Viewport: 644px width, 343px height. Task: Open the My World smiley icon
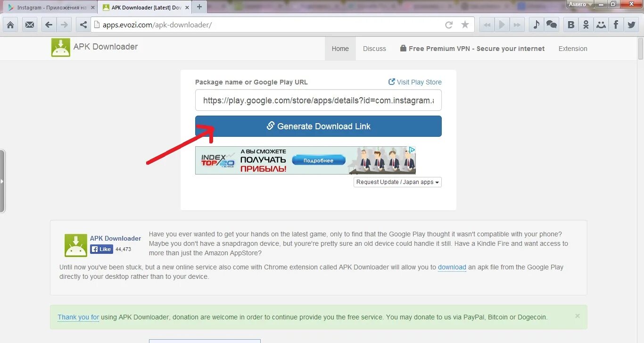pyautogui.click(x=601, y=25)
